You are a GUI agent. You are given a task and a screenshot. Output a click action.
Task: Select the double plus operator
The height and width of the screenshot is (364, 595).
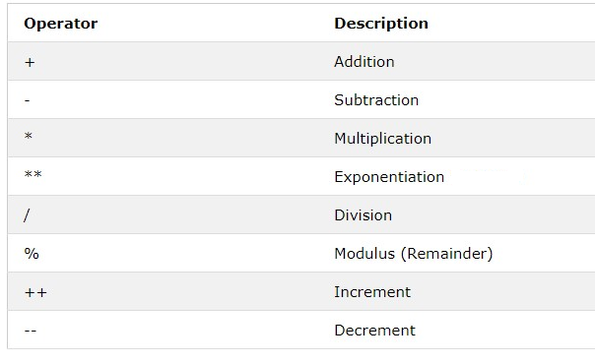click(35, 292)
